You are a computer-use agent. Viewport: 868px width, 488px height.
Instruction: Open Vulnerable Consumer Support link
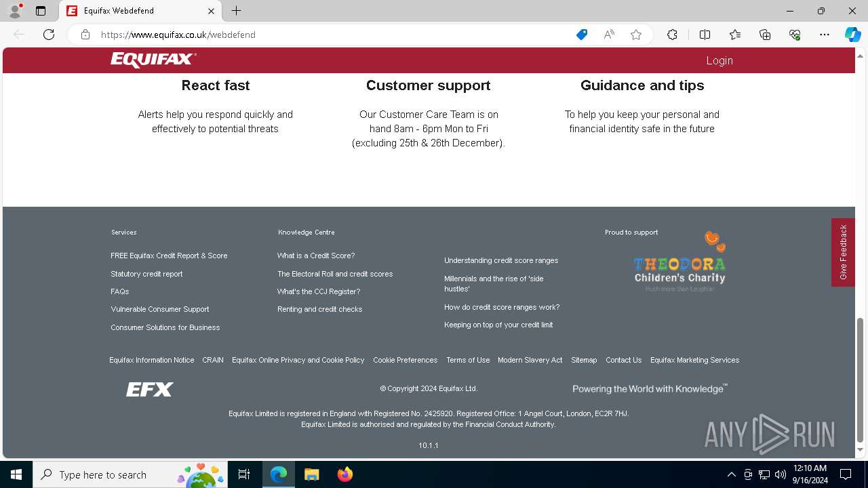160,309
